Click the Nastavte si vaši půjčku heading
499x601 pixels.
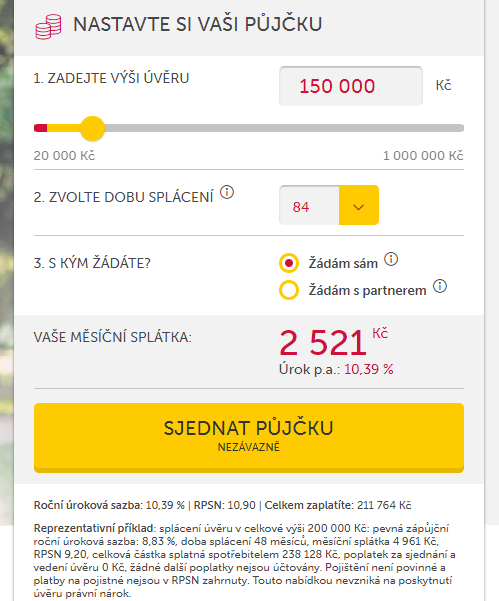[x=197, y=24]
